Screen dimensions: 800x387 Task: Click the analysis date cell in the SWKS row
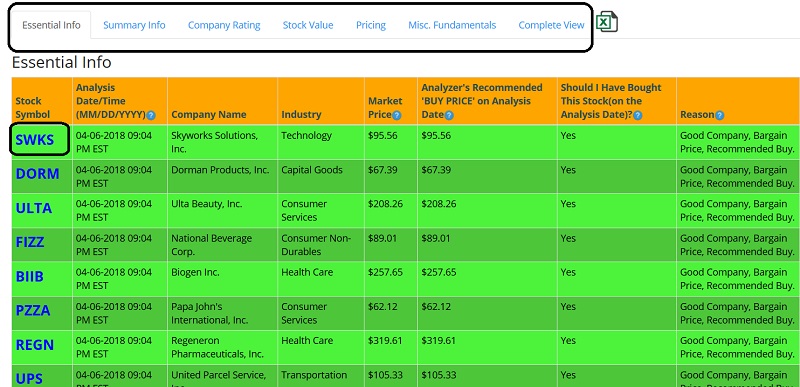point(120,142)
